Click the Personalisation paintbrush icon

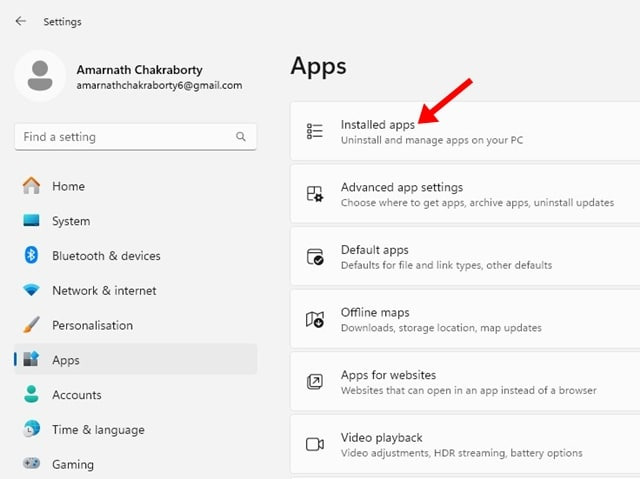click(x=31, y=325)
